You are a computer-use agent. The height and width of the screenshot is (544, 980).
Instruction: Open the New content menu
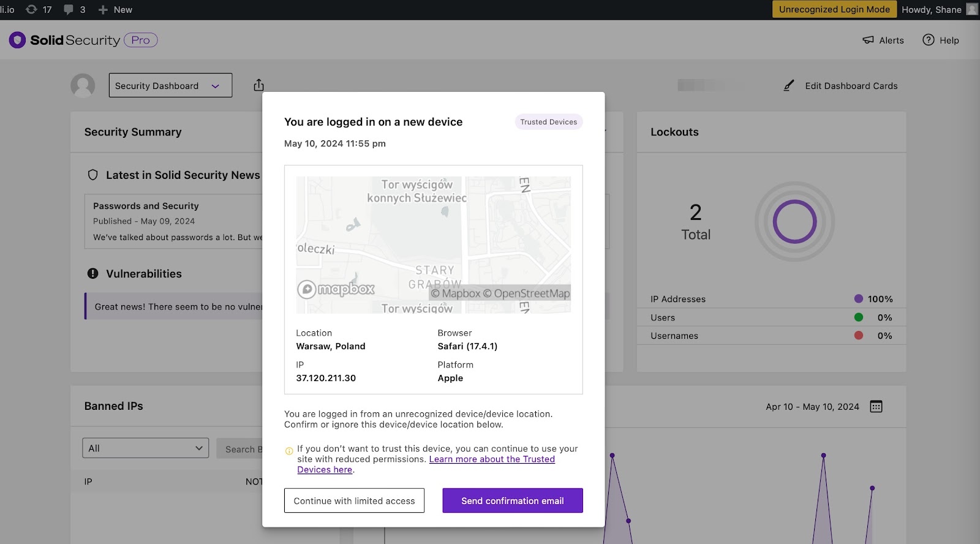[115, 10]
